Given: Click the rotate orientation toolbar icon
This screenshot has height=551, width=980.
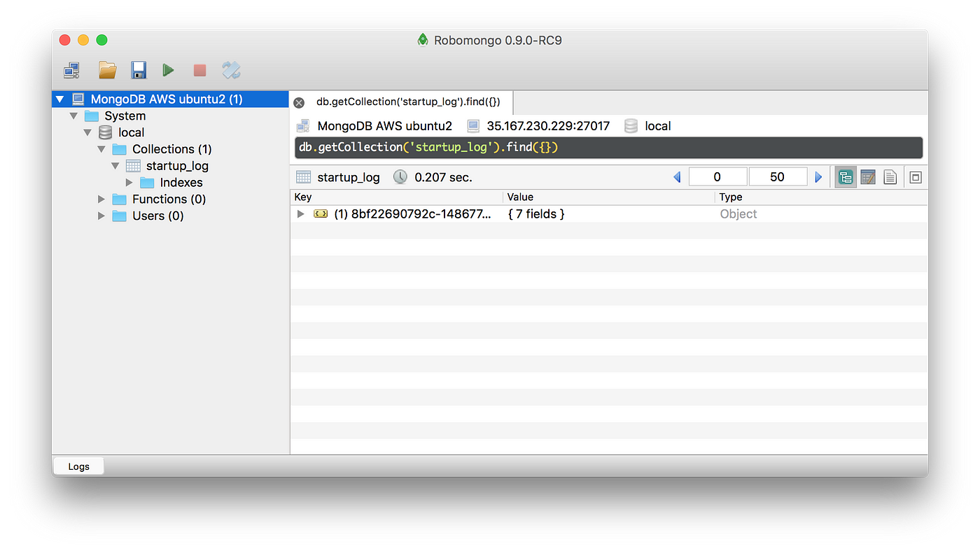Looking at the screenshot, I should click(232, 70).
